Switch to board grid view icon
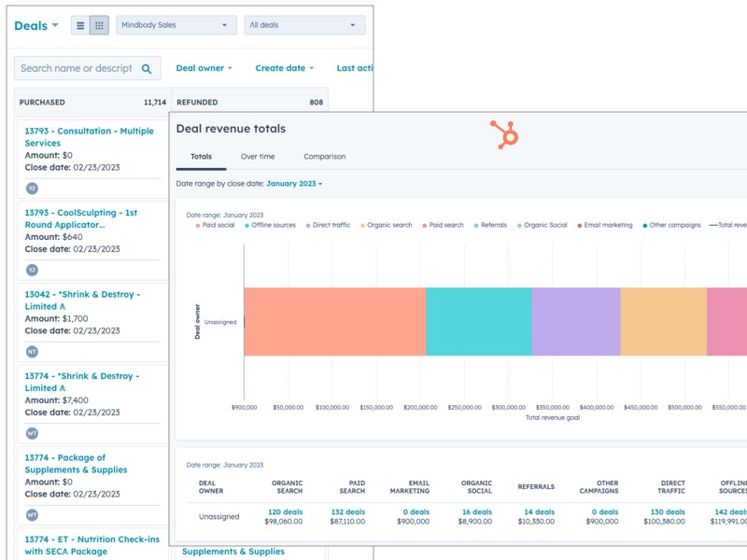The height and width of the screenshot is (560, 747). point(99,25)
